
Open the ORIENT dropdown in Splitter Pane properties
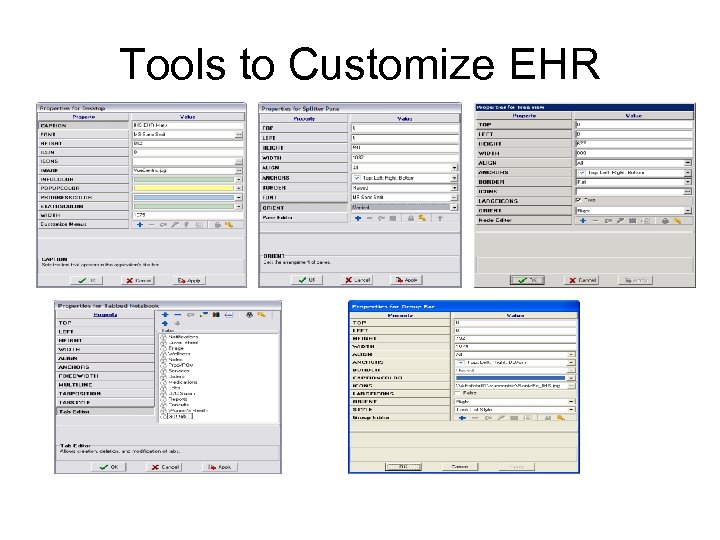(455, 207)
